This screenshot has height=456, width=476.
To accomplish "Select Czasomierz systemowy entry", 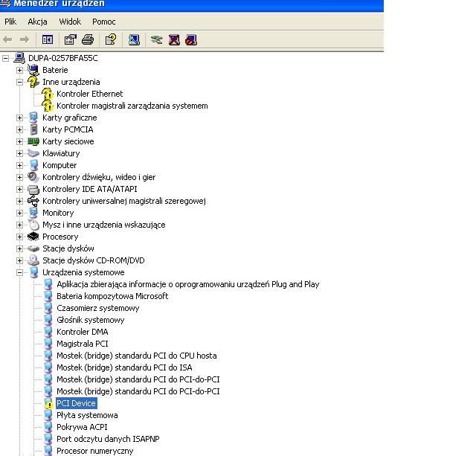I will click(x=98, y=308).
